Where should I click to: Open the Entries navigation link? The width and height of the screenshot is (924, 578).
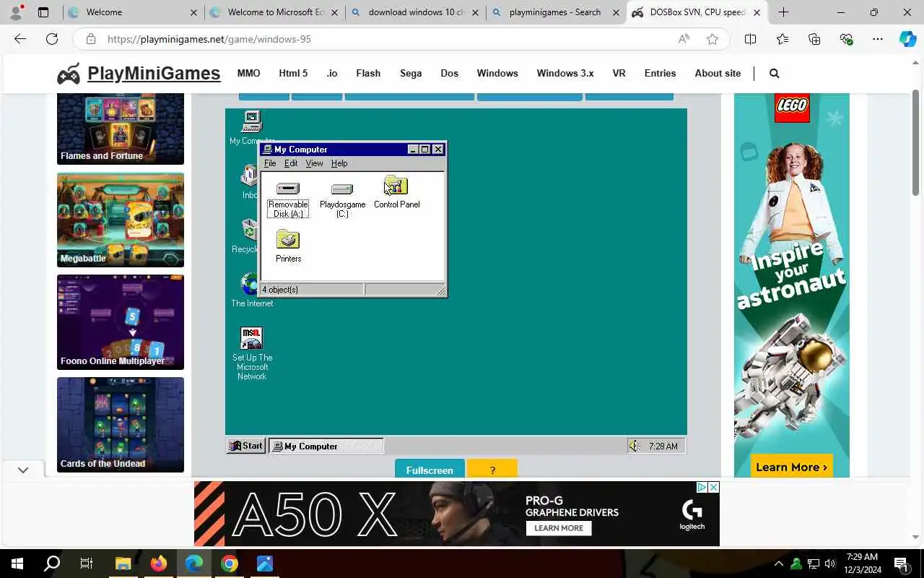[660, 73]
